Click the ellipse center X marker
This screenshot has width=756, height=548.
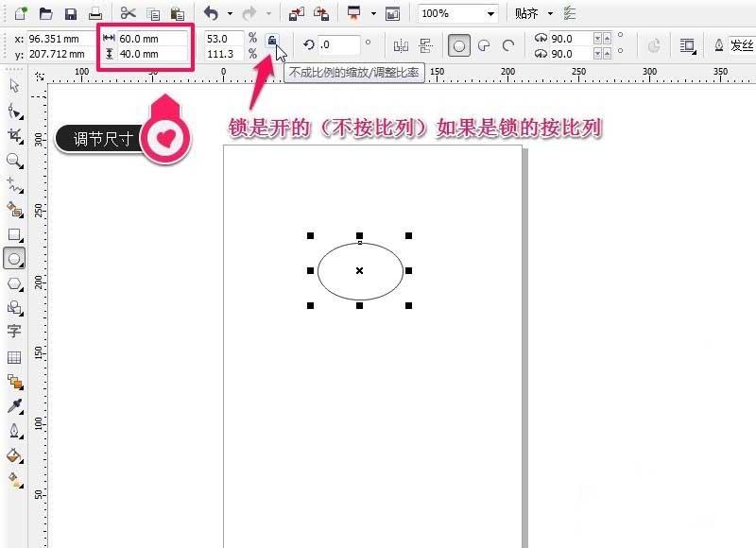[x=360, y=271]
